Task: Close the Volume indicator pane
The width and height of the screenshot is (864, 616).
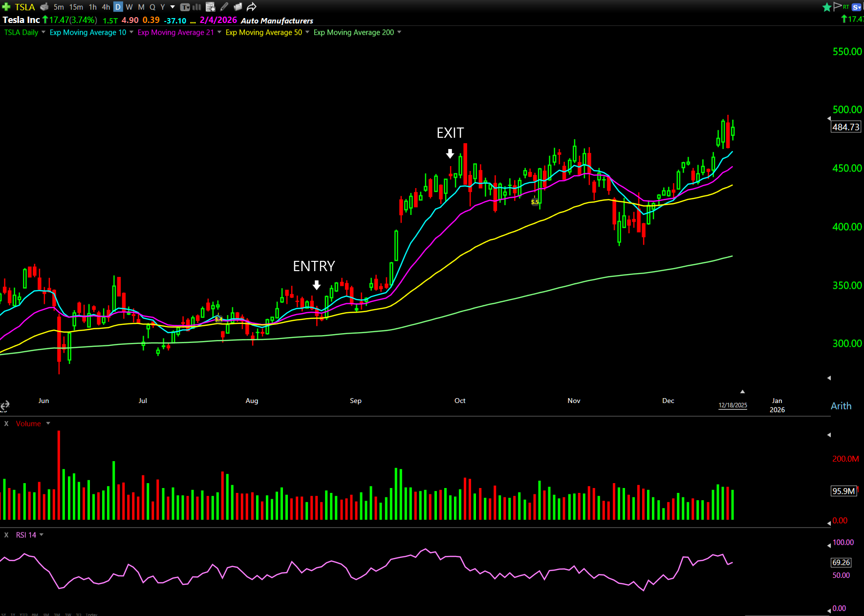Action: coord(6,424)
